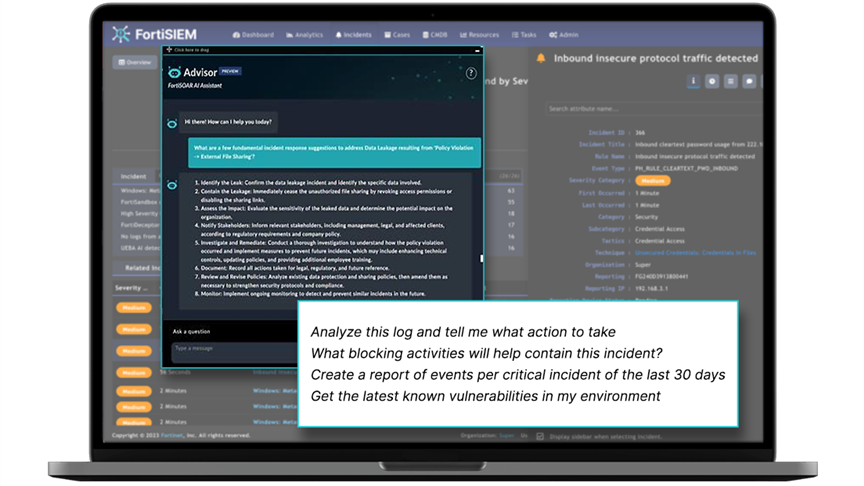Focus the 'Search attribute name' field

pos(654,109)
